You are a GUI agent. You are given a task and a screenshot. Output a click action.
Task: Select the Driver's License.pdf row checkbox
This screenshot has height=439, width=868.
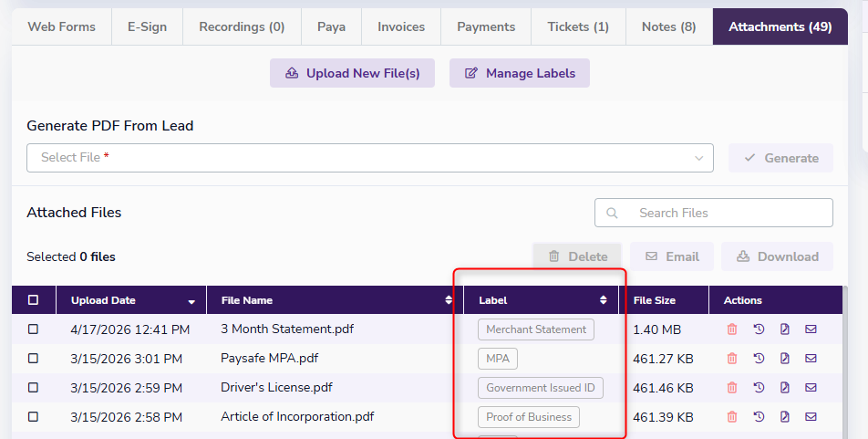[x=33, y=388]
